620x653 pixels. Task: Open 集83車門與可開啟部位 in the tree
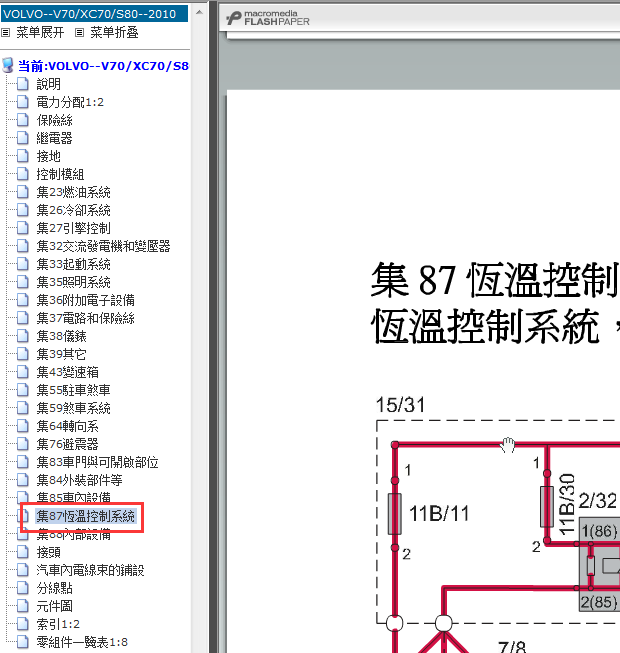coord(97,462)
